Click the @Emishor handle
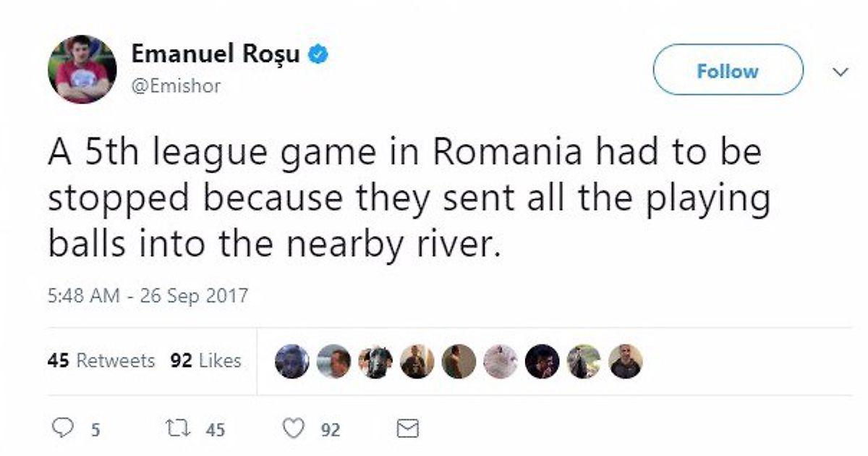 176,86
